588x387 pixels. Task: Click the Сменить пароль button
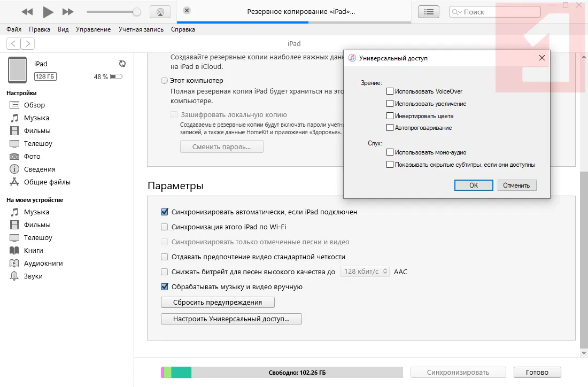pyautogui.click(x=222, y=146)
